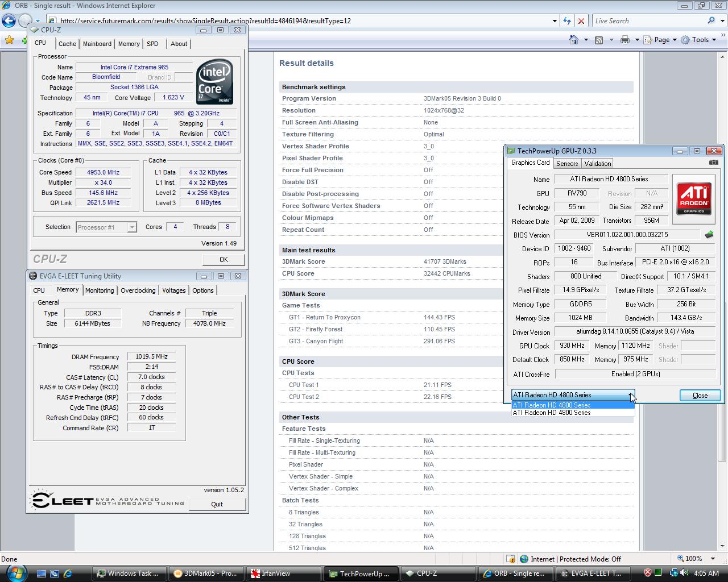
Task: Click the 3DMark Score value 41707 3DMarks
Action: click(445, 261)
